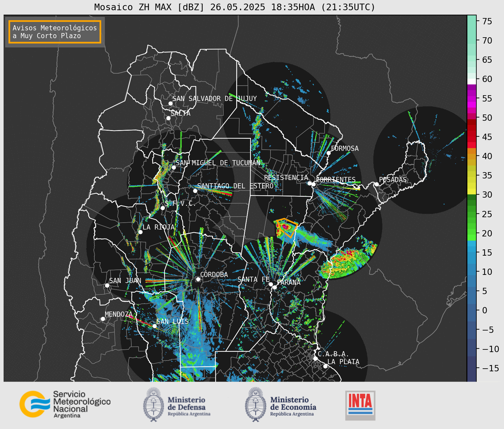Select the Corrientes city dot
The width and height of the screenshot is (504, 429).
[313, 184]
